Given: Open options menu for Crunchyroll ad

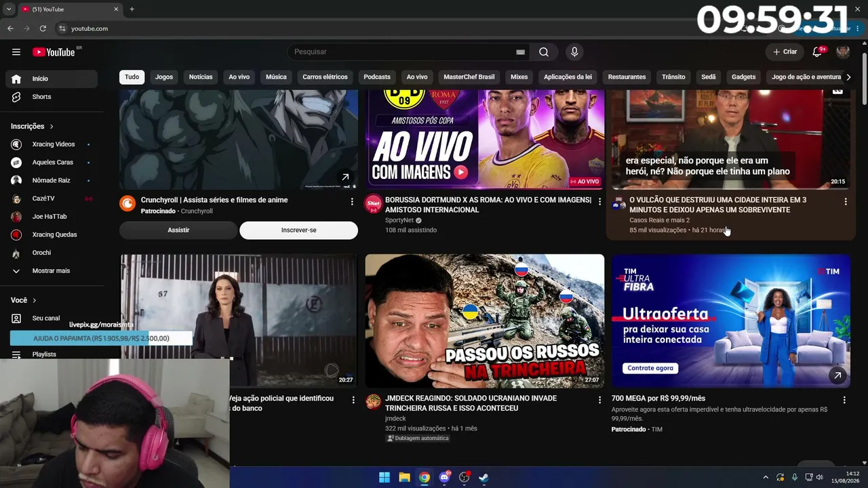Looking at the screenshot, I should coord(352,202).
